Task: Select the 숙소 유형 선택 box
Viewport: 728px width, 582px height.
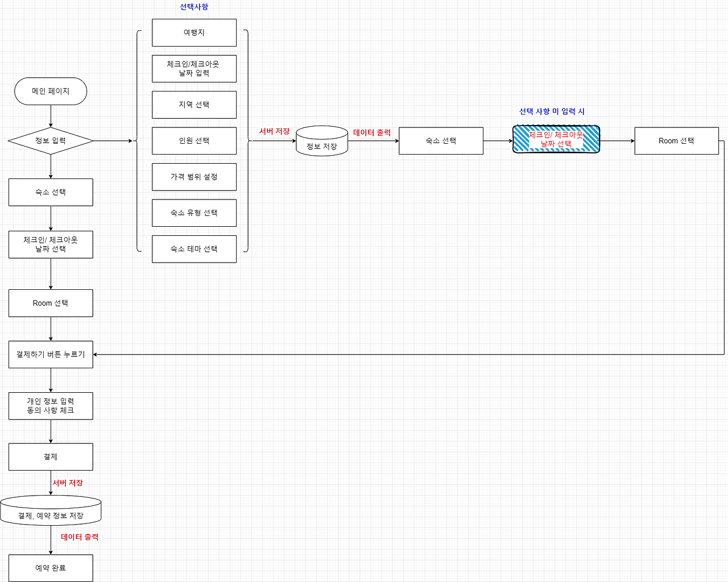Action: (194, 213)
